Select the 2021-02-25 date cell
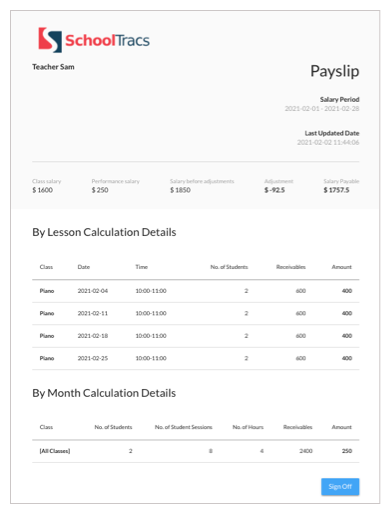The width and height of the screenshot is (392, 515). pos(93,358)
